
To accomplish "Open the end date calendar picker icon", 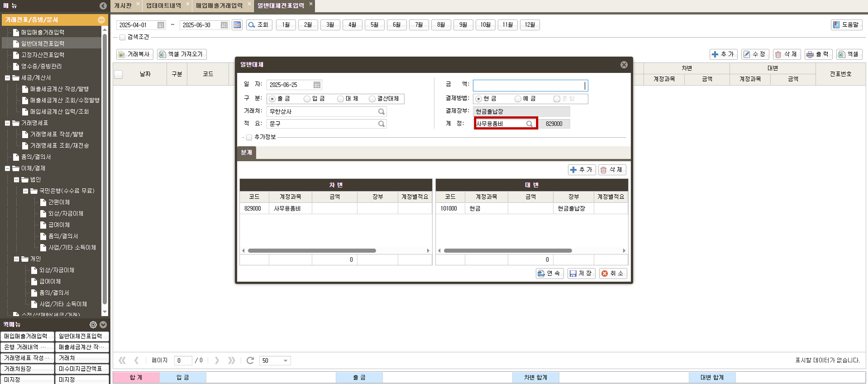I will click(224, 25).
